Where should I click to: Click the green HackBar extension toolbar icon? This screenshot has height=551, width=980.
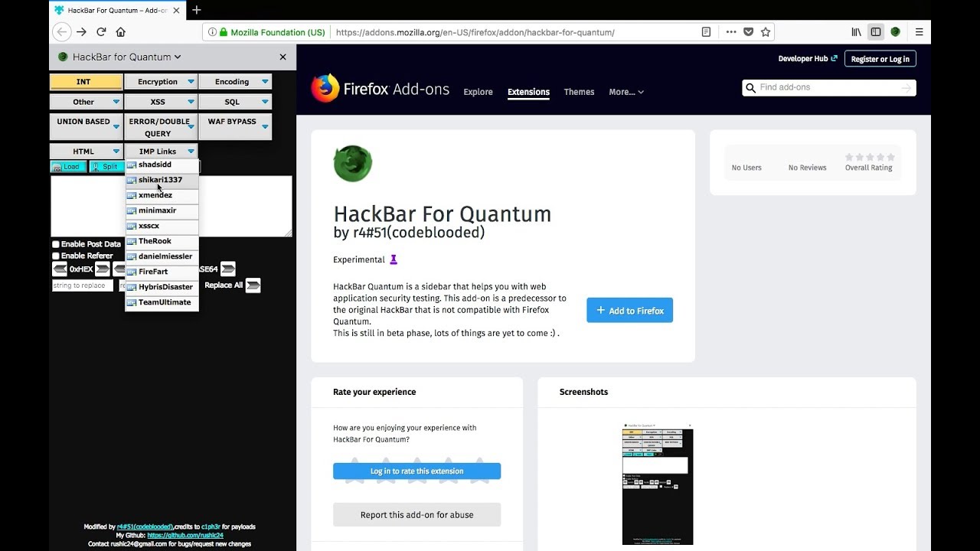(895, 32)
